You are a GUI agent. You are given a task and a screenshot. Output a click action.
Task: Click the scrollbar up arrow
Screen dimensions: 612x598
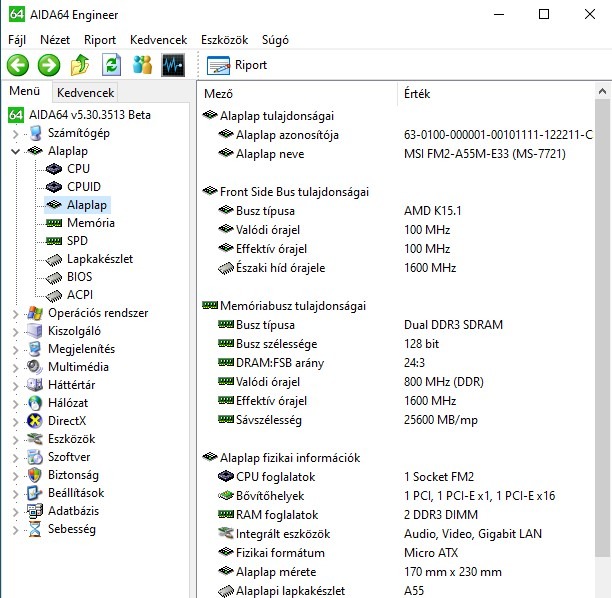coord(602,91)
